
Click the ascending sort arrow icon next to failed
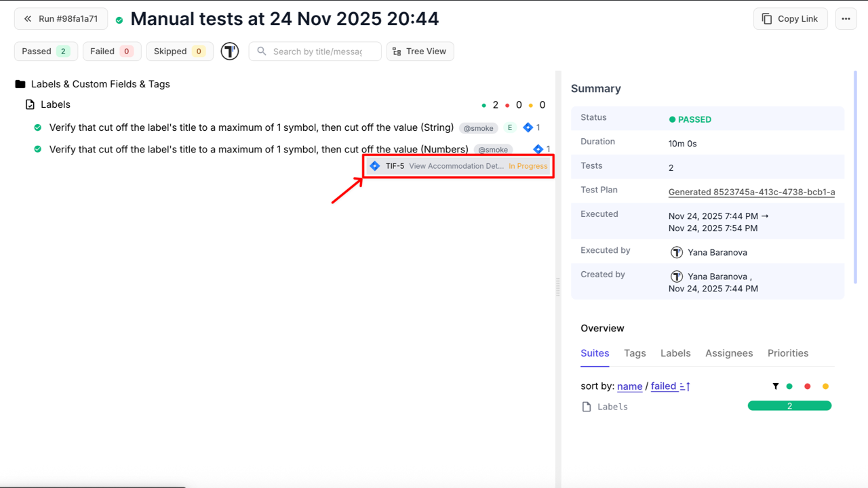(x=685, y=386)
